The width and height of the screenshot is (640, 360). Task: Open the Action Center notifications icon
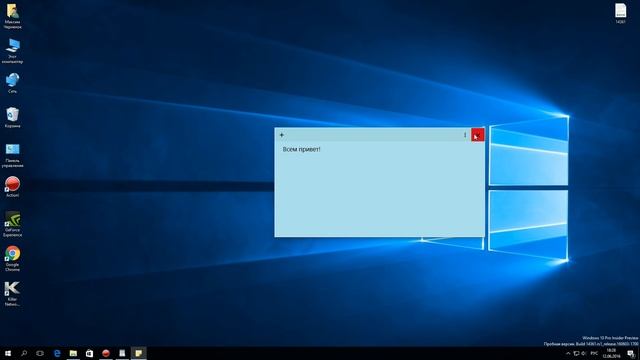tap(631, 353)
